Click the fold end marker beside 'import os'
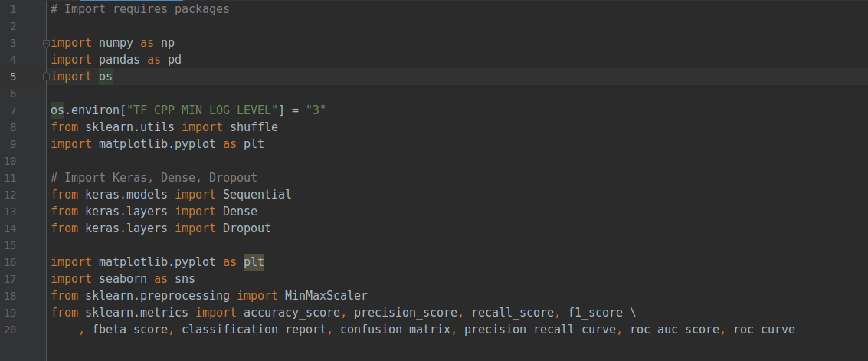 coord(46,77)
